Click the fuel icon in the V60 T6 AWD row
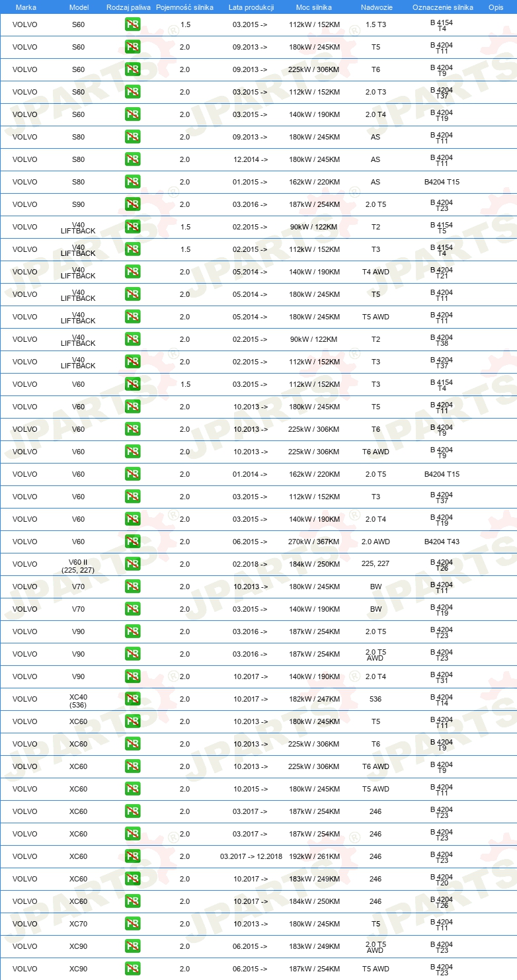This screenshot has width=517, height=980. [x=132, y=452]
